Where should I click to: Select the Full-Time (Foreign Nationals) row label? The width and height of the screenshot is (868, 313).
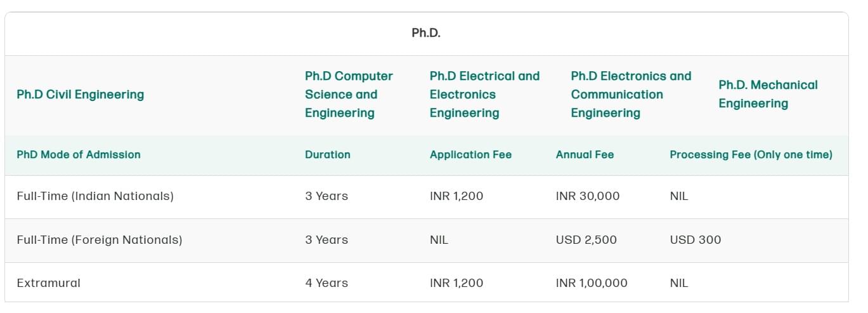[x=100, y=240]
